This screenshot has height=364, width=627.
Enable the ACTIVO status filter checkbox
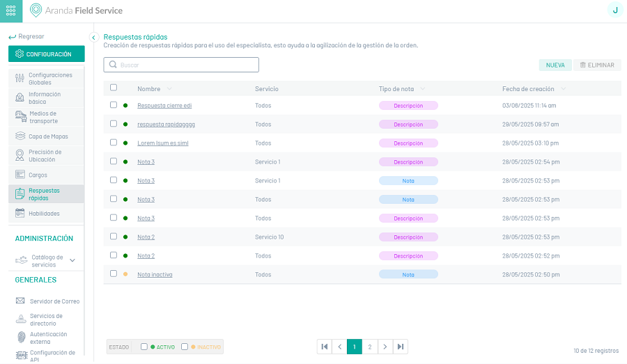(144, 347)
